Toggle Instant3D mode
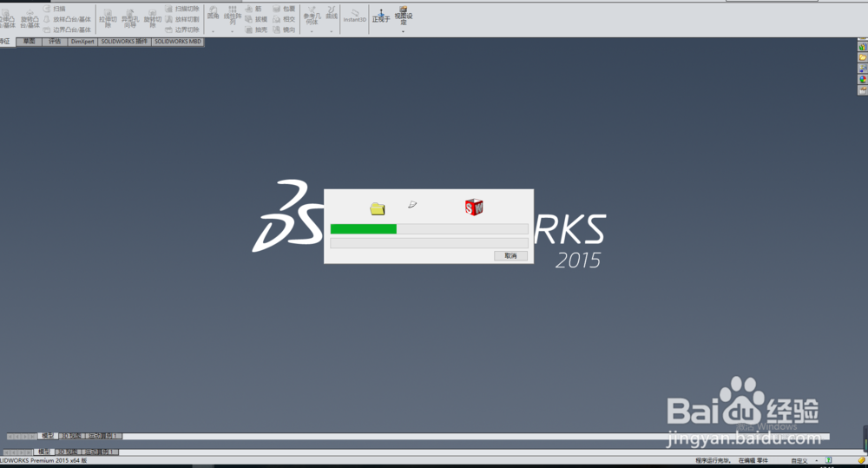The image size is (868, 468). [x=355, y=16]
